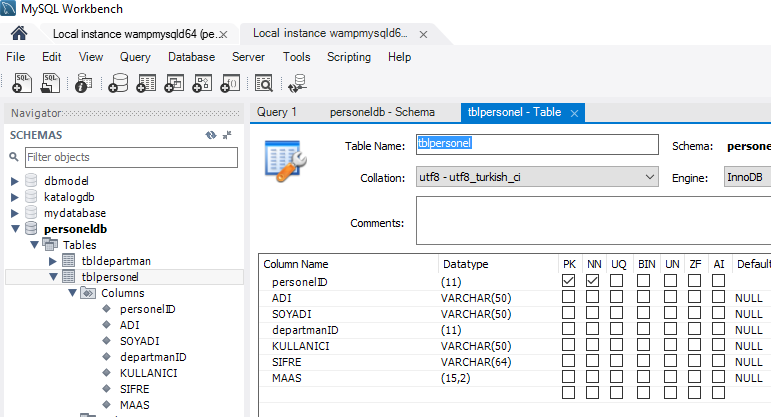Close the tblpersonel - Table tab
The width and height of the screenshot is (771, 417).
coord(574,113)
